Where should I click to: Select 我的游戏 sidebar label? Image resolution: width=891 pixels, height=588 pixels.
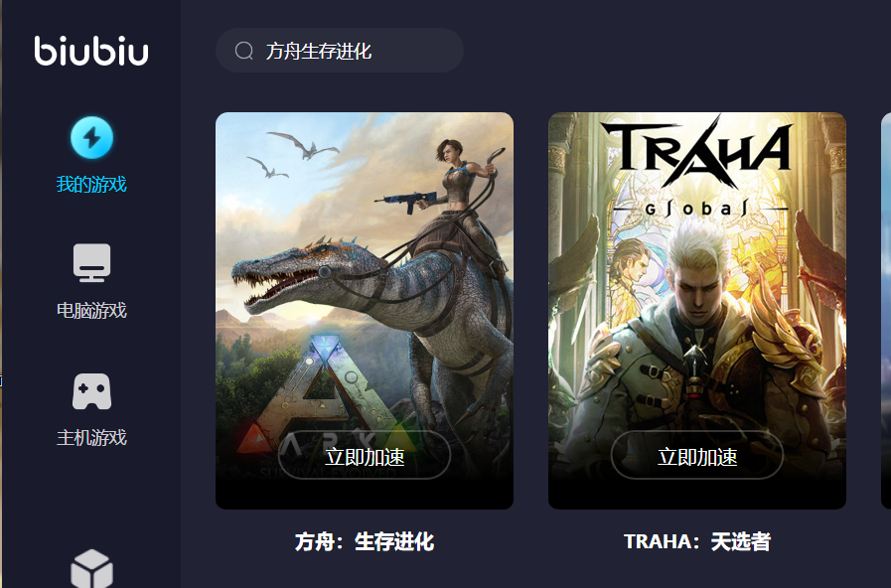(x=91, y=184)
